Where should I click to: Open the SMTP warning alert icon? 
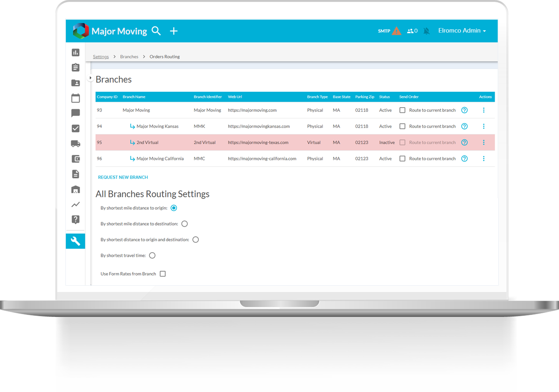coord(396,31)
